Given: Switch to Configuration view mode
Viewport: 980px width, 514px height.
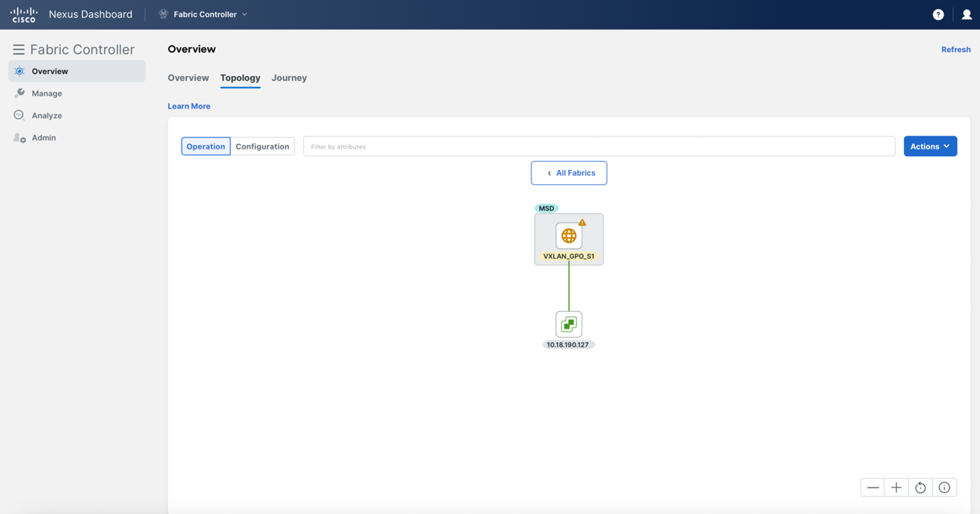Looking at the screenshot, I should [x=262, y=146].
